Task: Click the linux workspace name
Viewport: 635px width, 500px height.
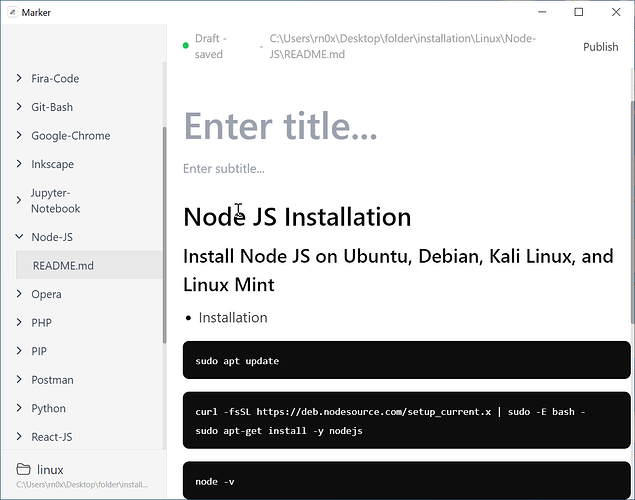Action: coord(50,470)
